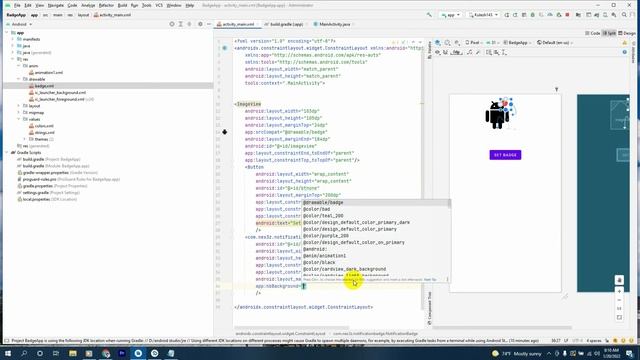Switch editor to Split view mode

coord(609,33)
